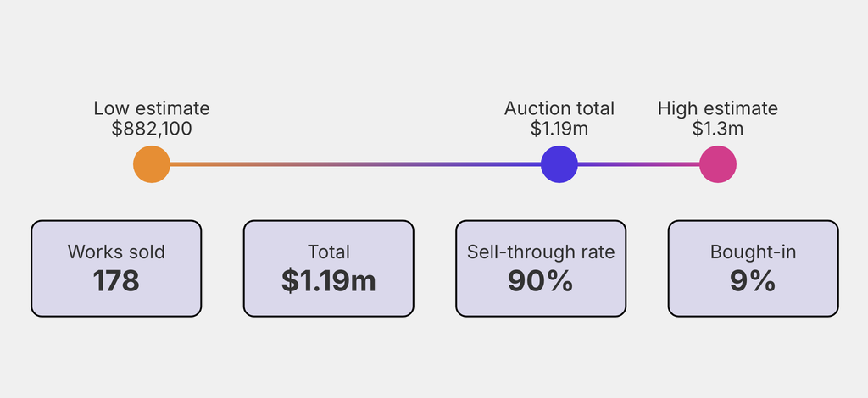Viewport: 868px width, 398px height.
Task: Select the $1.3m high estimate value
Action: pos(718,129)
